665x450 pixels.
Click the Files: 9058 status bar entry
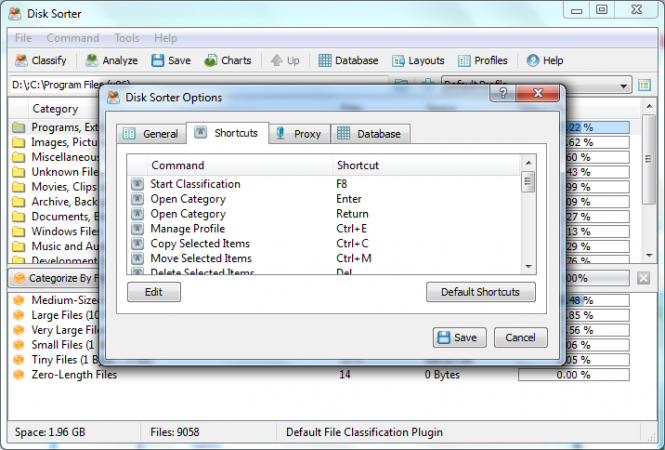174,432
